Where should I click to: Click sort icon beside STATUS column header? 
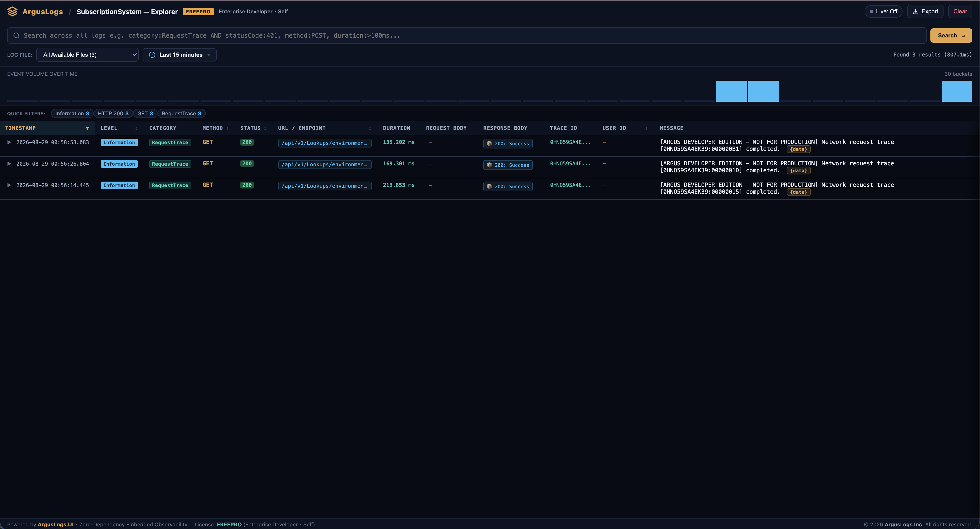pyautogui.click(x=265, y=128)
